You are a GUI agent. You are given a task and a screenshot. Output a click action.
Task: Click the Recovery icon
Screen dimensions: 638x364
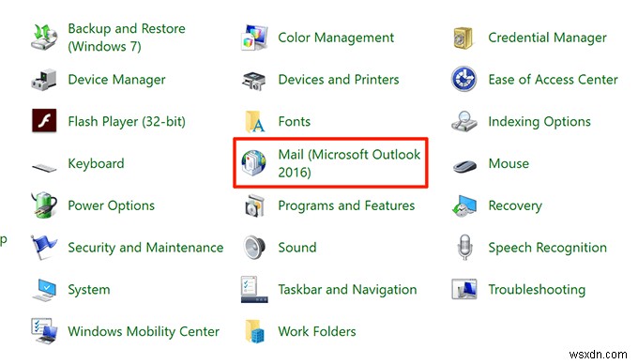click(x=463, y=205)
